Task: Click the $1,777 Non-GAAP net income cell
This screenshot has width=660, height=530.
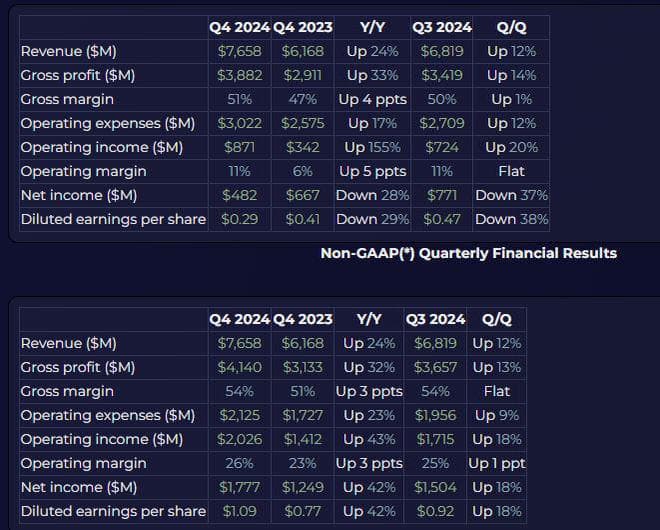Action: 239,487
